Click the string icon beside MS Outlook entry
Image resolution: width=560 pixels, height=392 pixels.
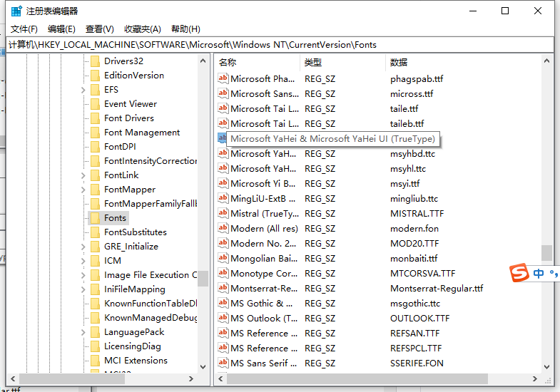tap(223, 318)
